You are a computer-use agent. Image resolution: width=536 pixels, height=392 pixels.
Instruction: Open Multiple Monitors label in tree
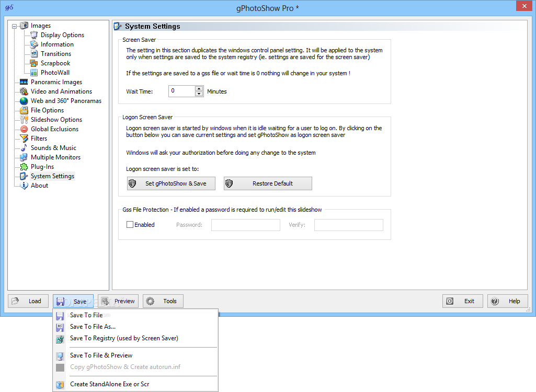point(56,157)
